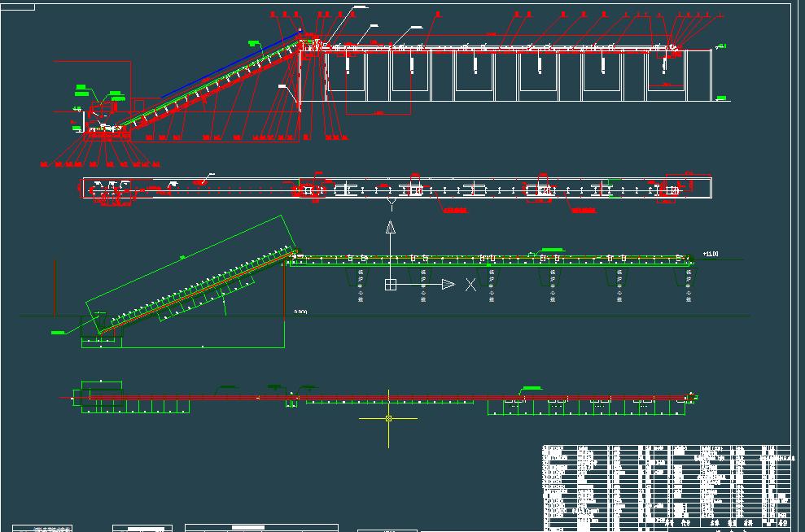805x532 pixels.
Task: Click the yellow crosshair cursor center
Action: [x=388, y=419]
